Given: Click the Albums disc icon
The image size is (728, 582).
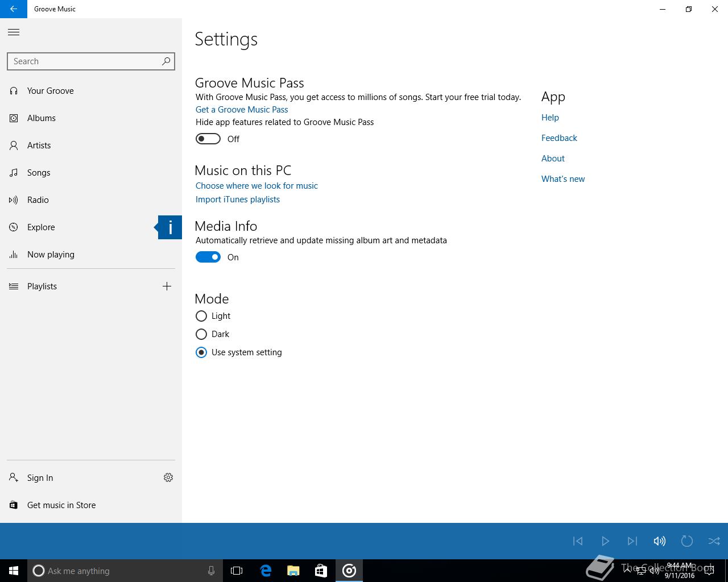Looking at the screenshot, I should click(14, 118).
